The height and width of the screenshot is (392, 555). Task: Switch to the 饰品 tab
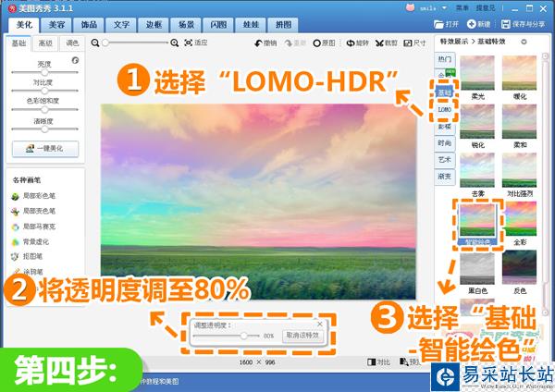coord(89,25)
